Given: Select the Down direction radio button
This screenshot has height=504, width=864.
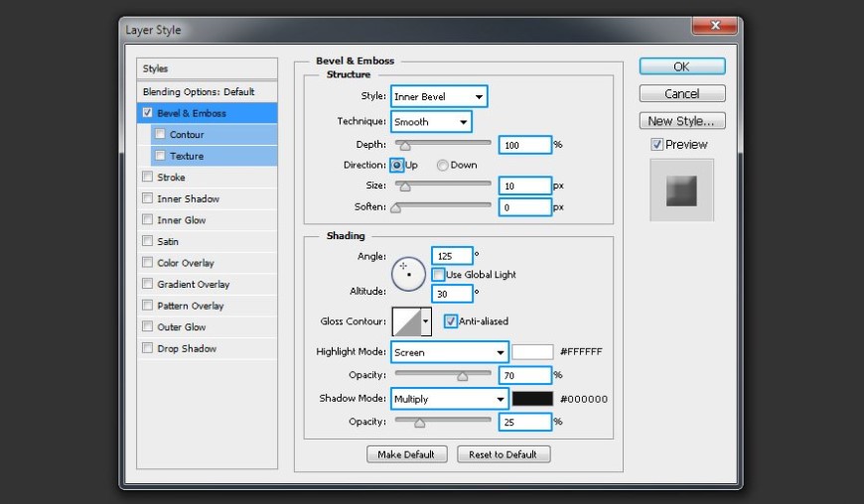Looking at the screenshot, I should (442, 166).
